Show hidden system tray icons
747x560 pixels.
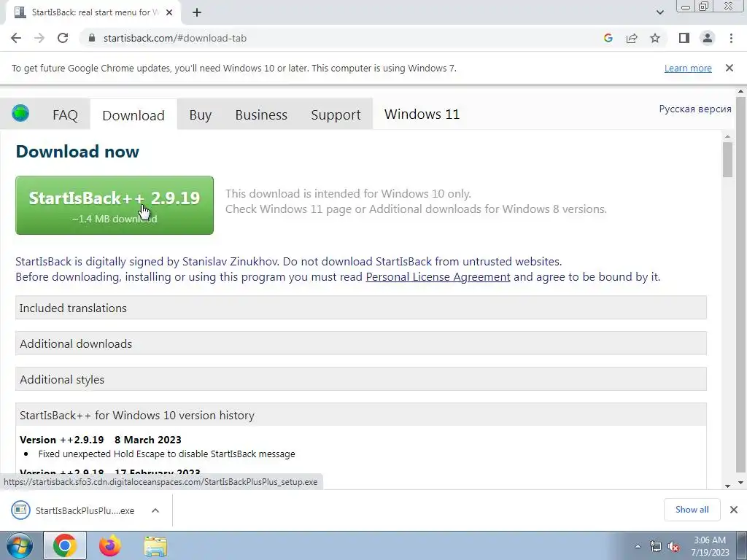[x=638, y=546]
